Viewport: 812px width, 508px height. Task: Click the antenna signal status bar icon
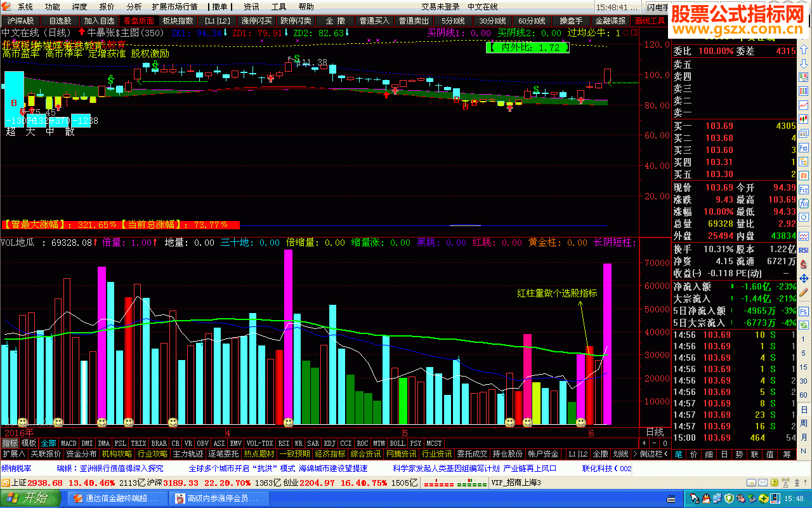click(785, 483)
